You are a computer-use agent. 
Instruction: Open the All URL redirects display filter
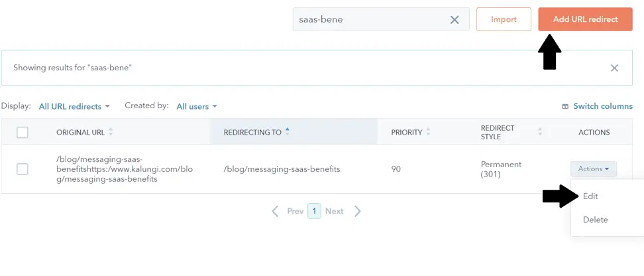coord(74,106)
